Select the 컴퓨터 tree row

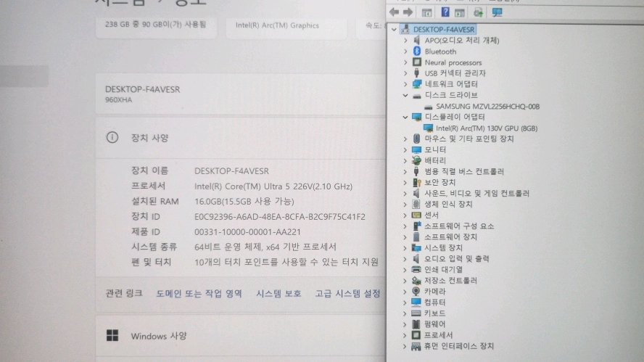point(434,302)
